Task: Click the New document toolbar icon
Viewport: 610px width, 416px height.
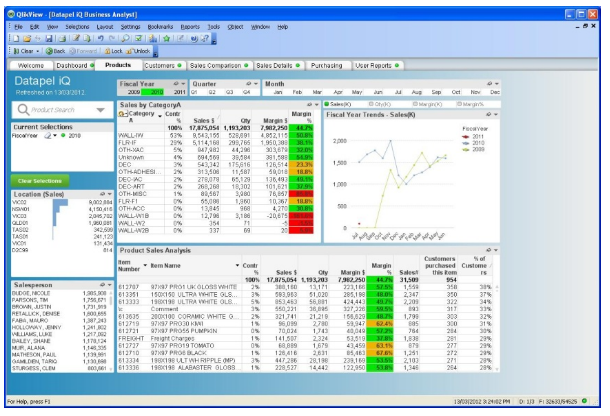Action: (x=16, y=39)
